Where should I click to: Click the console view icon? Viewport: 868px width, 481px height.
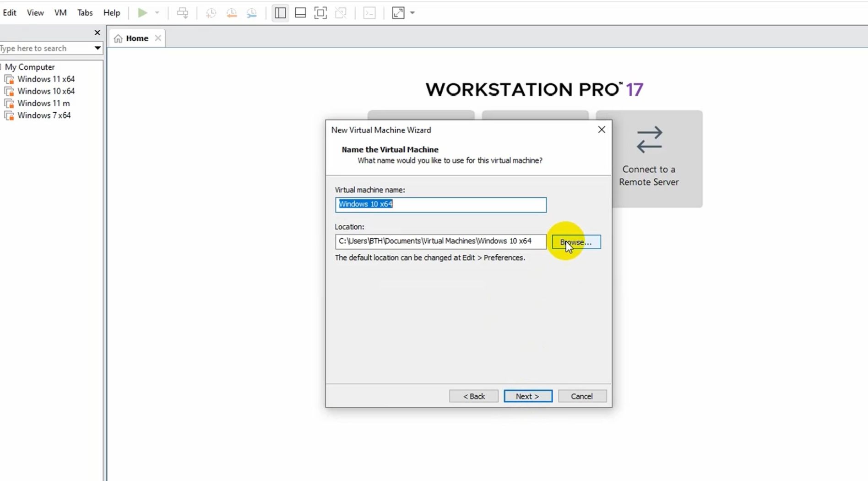pos(369,13)
